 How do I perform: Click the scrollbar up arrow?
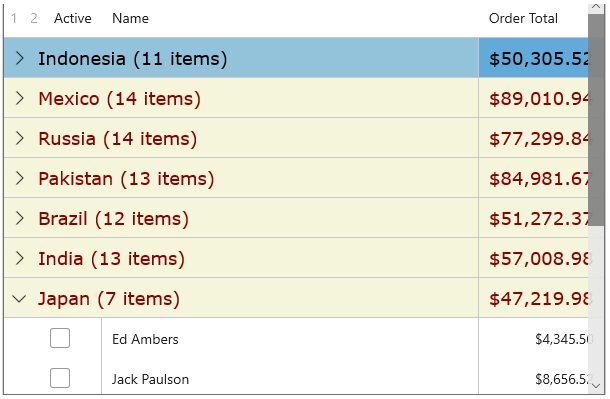[x=596, y=7]
